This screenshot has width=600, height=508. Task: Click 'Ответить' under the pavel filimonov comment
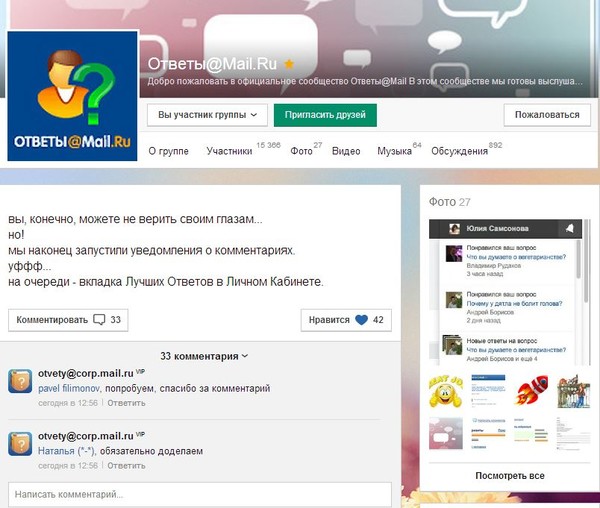point(126,403)
